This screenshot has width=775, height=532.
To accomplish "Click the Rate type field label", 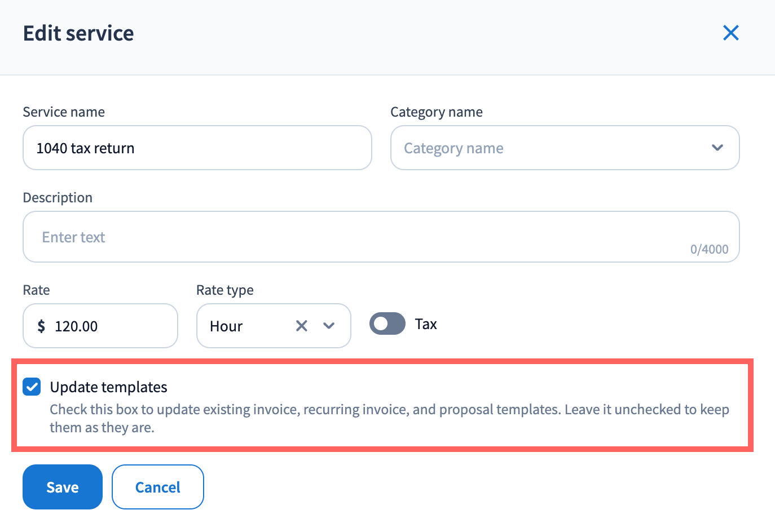I will [x=224, y=290].
